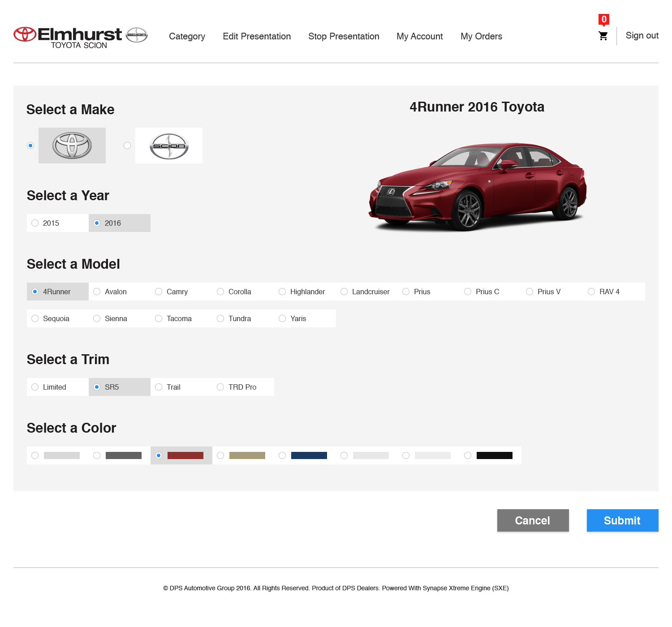Select the 2015 year option
672x627 pixels.
coord(58,223)
